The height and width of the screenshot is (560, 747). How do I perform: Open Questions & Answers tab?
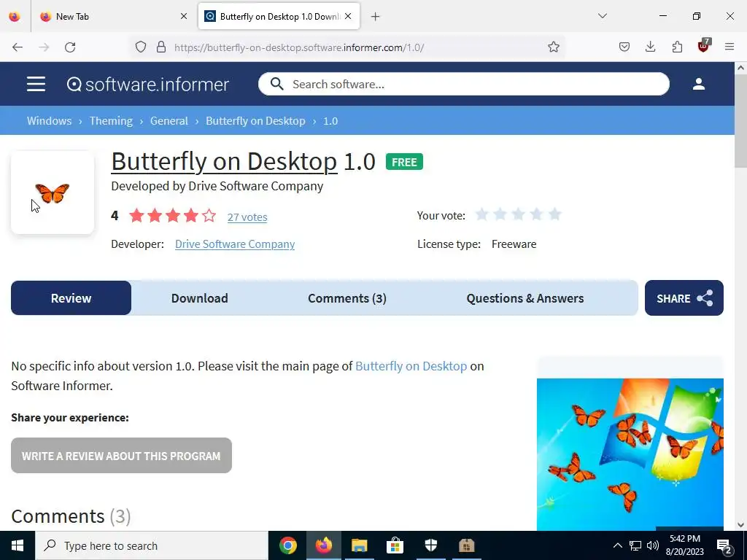[525, 298]
